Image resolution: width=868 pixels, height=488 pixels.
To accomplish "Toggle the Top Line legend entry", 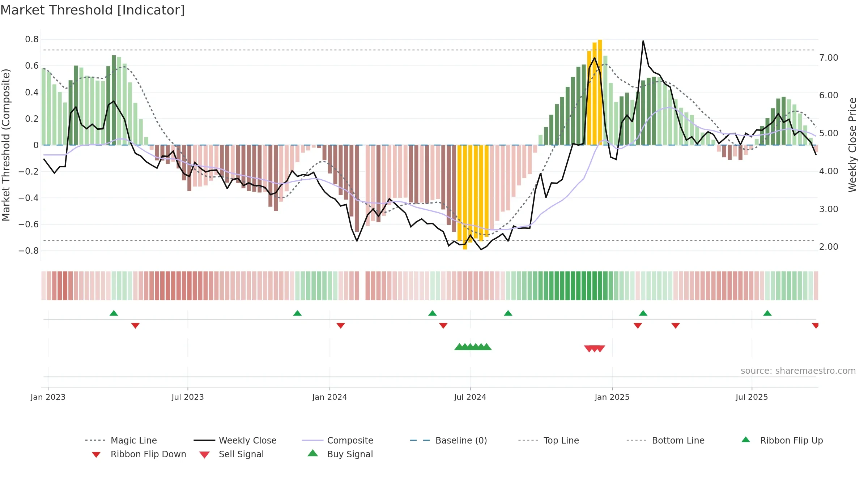I will point(549,440).
